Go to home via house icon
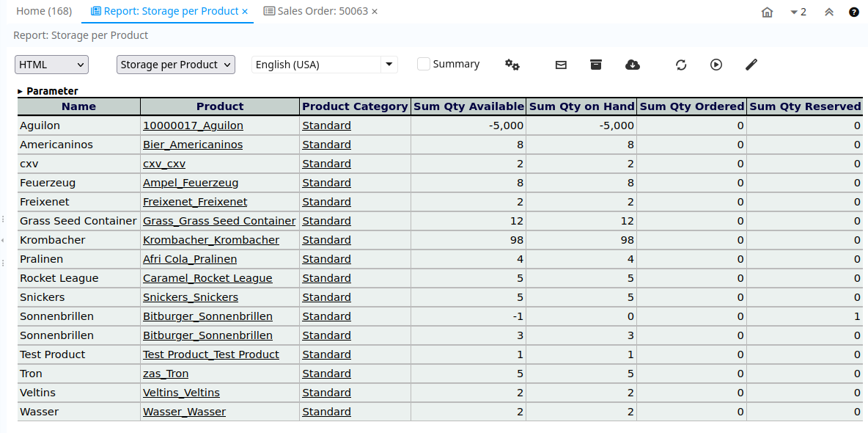 768,12
